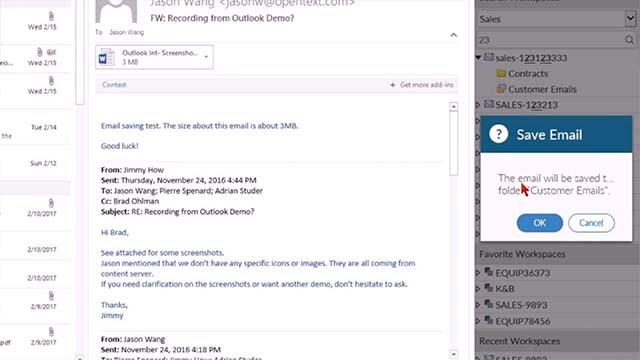Click the FW: Recording from Outlook Demo subject

pos(222,18)
